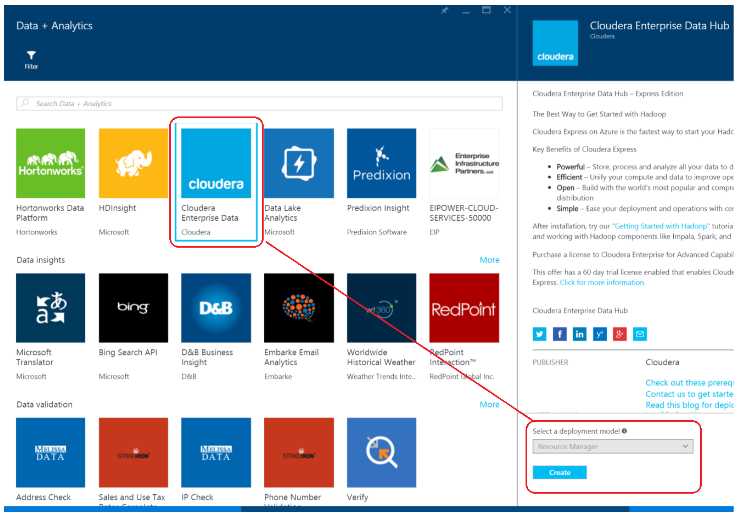Click the Cloudera publisher name value
This screenshot has height=520, width=745.
662,362
